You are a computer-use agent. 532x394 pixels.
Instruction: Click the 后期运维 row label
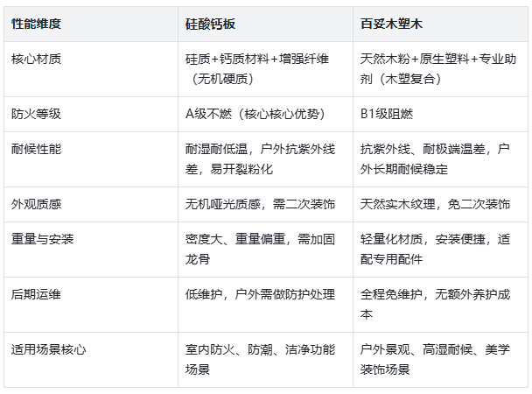coord(37,295)
